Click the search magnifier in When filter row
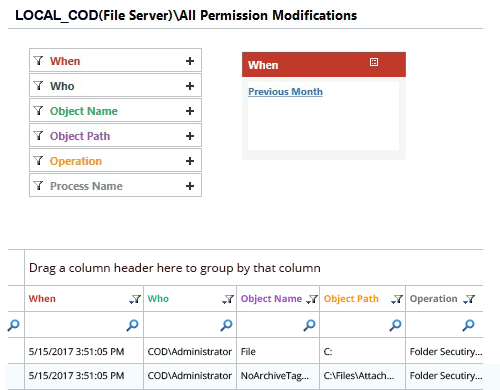This screenshot has height=390, width=500. coord(132,325)
